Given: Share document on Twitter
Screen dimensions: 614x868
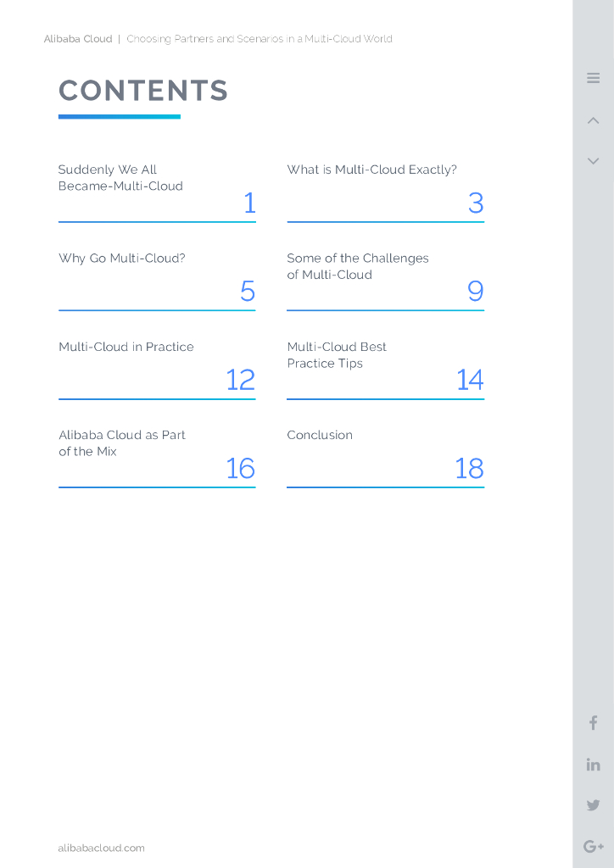Looking at the screenshot, I should tap(593, 805).
